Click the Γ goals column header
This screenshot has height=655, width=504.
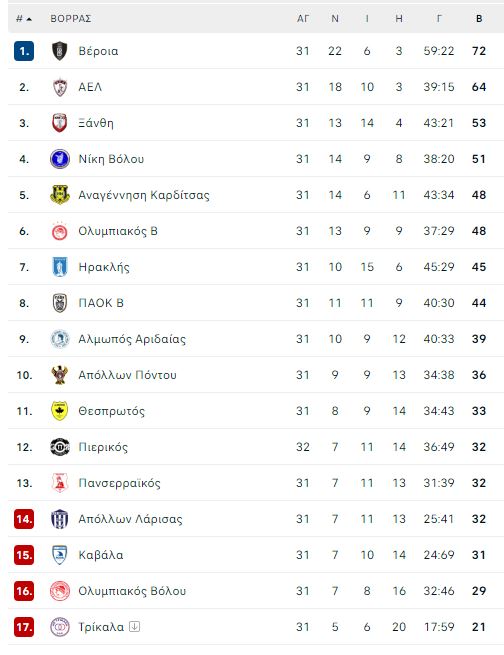[x=439, y=19]
